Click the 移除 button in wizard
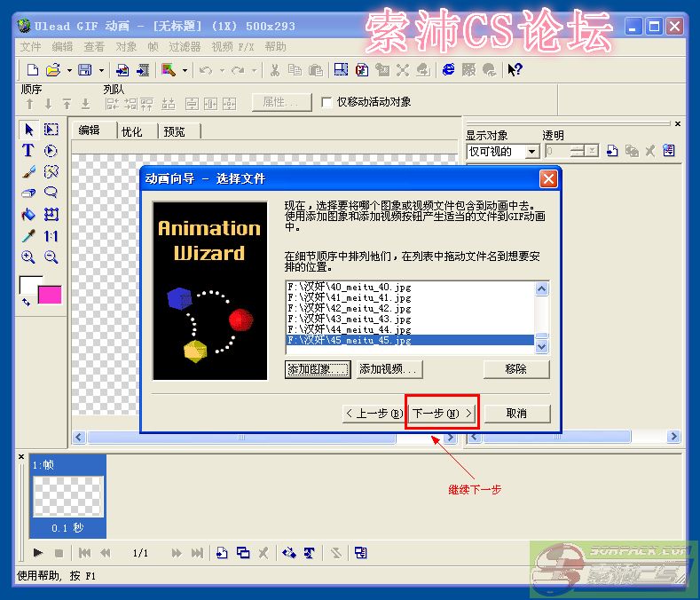 [x=516, y=369]
